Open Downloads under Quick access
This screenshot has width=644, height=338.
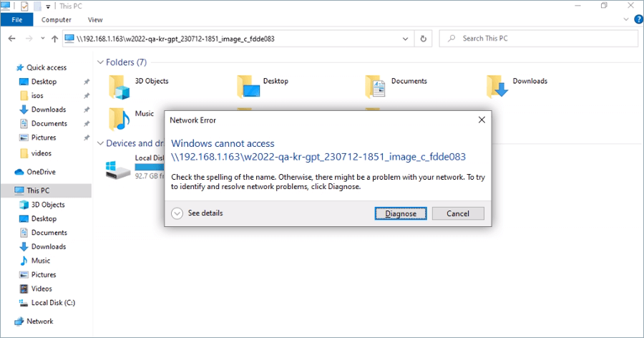(49, 110)
